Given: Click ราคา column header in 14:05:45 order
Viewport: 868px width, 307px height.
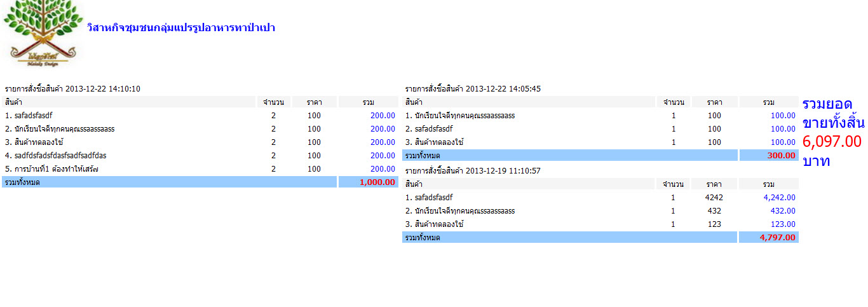Looking at the screenshot, I should click(x=714, y=102).
